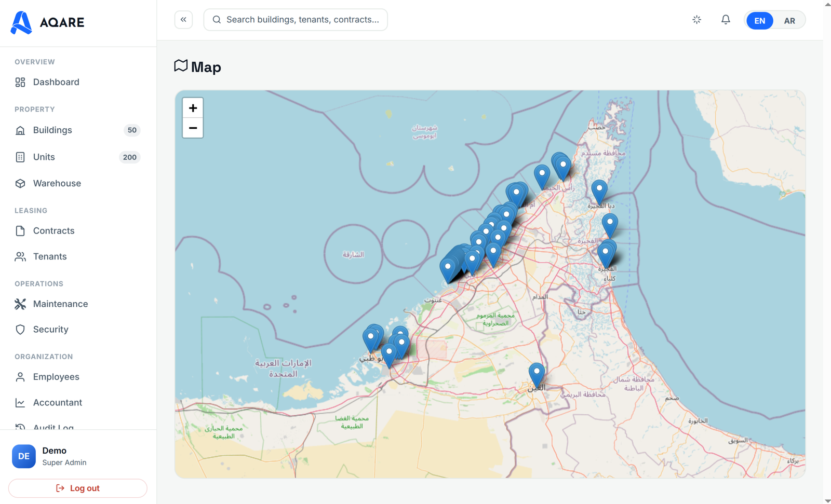This screenshot has height=504, width=831.
Task: Select the Al Ain map marker
Action: point(537,375)
